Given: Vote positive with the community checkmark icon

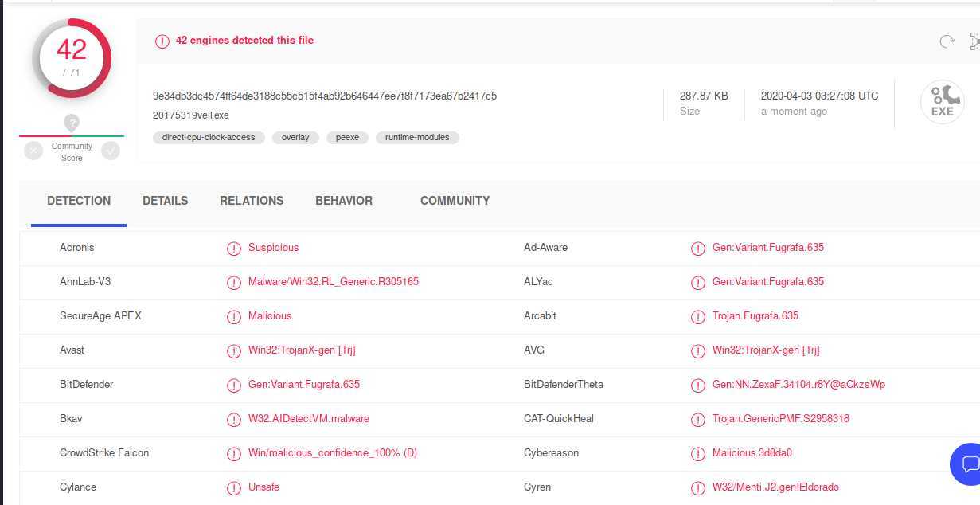Looking at the screenshot, I should pyautogui.click(x=111, y=150).
